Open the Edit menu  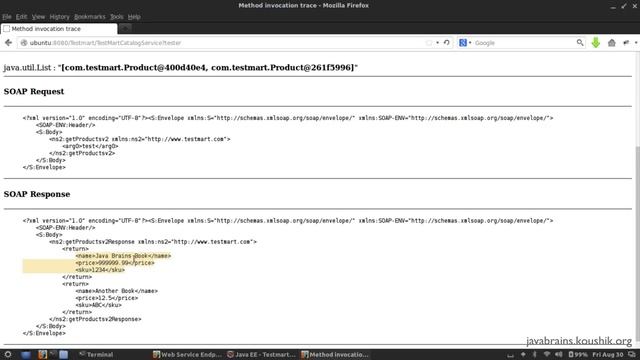[x=21, y=17]
